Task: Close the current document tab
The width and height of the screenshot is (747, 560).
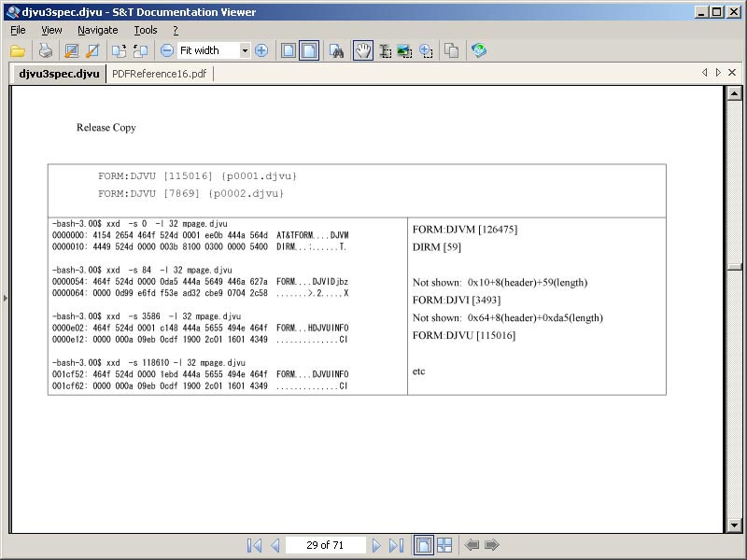Action: 732,73
